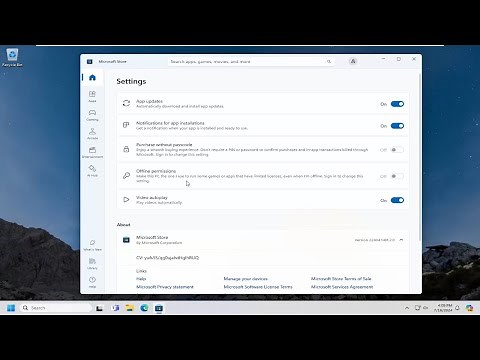Viewport: 480px width, 360px height.
Task: Click the Offline permissions key icon
Action: click(x=126, y=175)
